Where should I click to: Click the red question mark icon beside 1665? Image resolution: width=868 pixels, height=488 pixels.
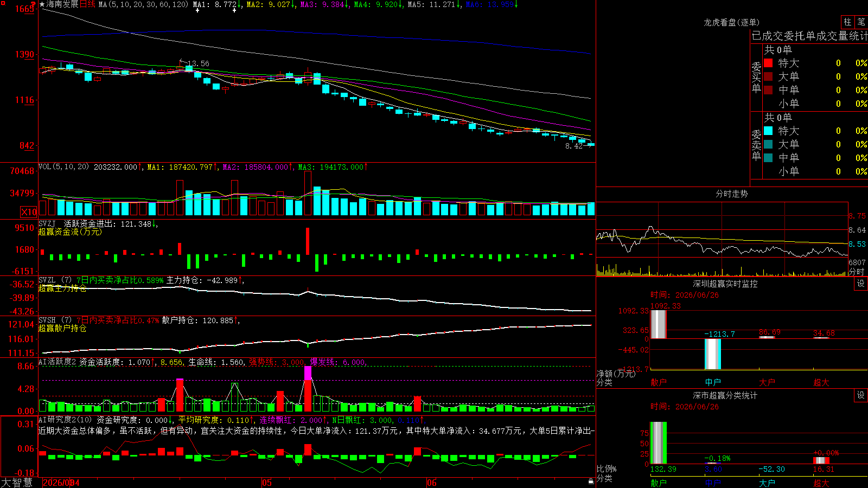(34, 4)
